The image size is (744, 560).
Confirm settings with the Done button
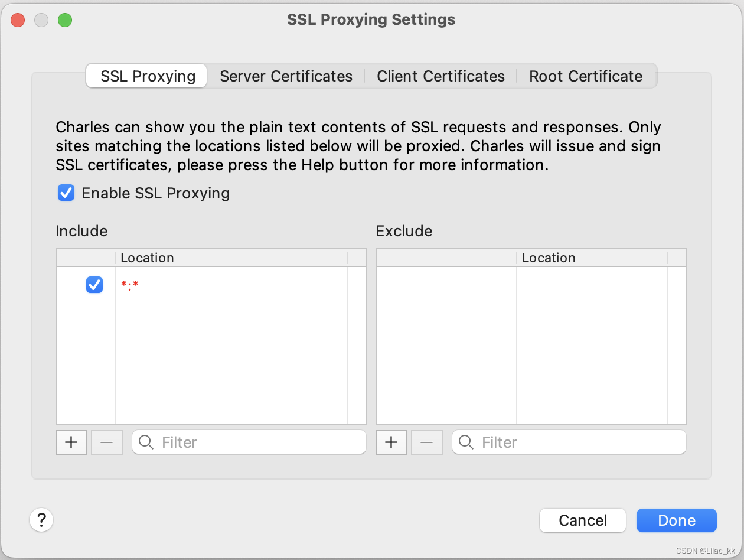pyautogui.click(x=677, y=520)
